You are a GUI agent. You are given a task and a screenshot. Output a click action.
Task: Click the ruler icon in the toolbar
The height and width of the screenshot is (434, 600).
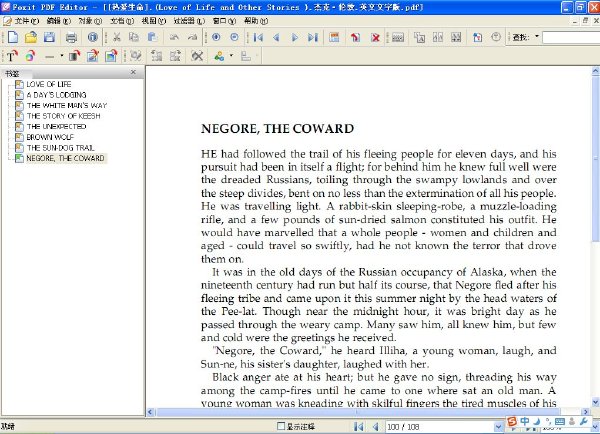pyautogui.click(x=398, y=37)
